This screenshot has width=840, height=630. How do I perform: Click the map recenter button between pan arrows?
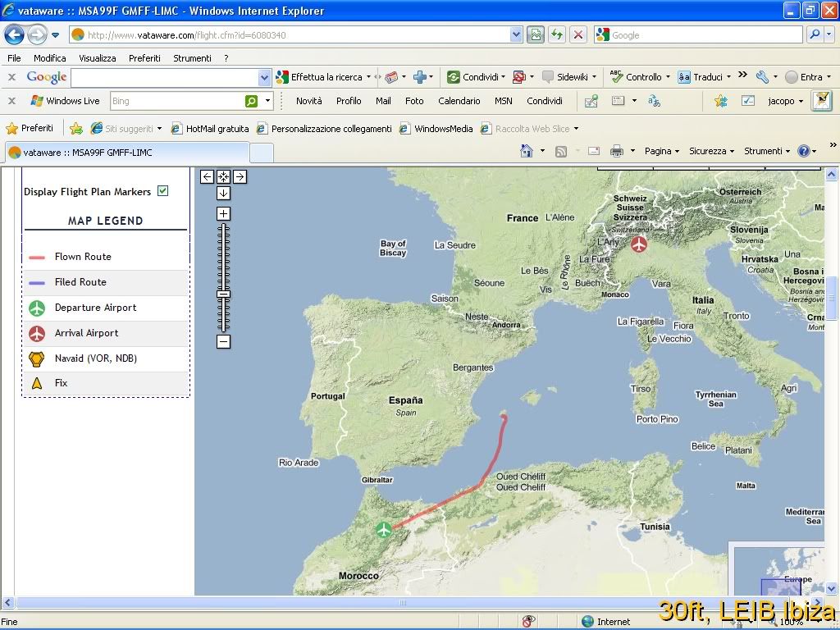(x=223, y=176)
